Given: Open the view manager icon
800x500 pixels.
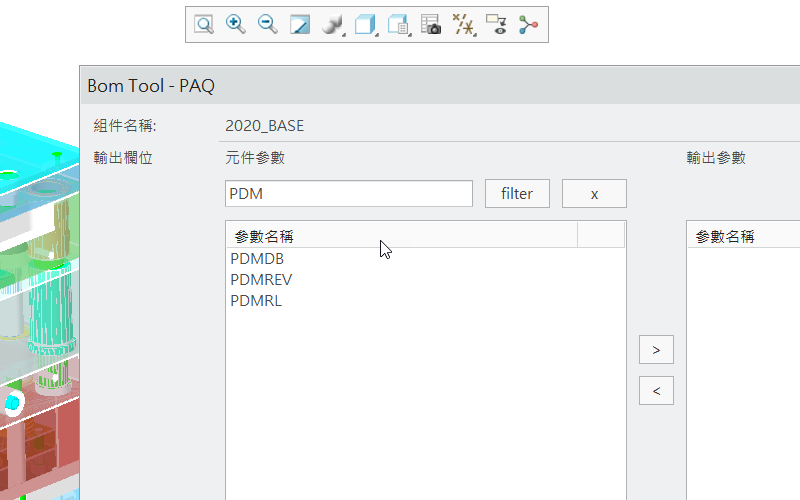Looking at the screenshot, I should point(399,25).
